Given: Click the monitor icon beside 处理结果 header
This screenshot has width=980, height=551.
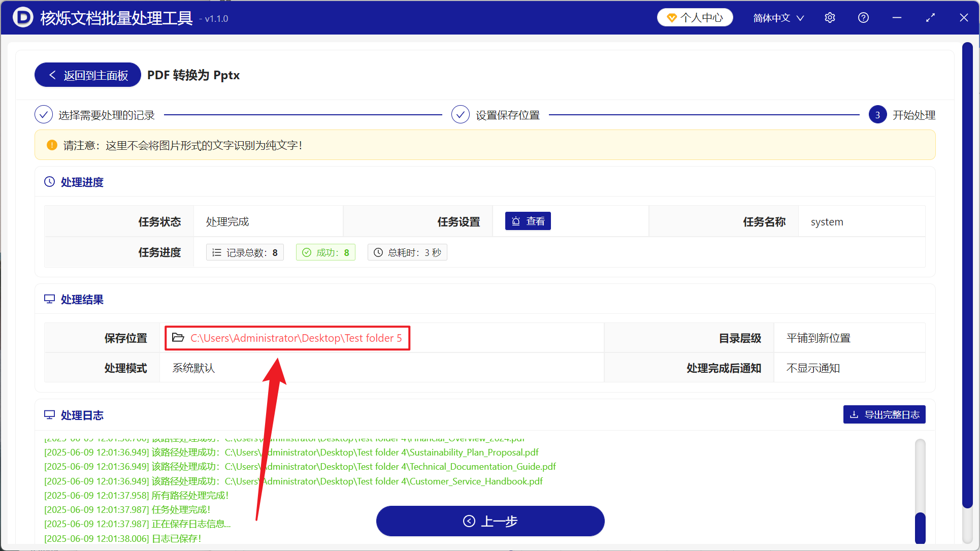Looking at the screenshot, I should pyautogui.click(x=49, y=299).
